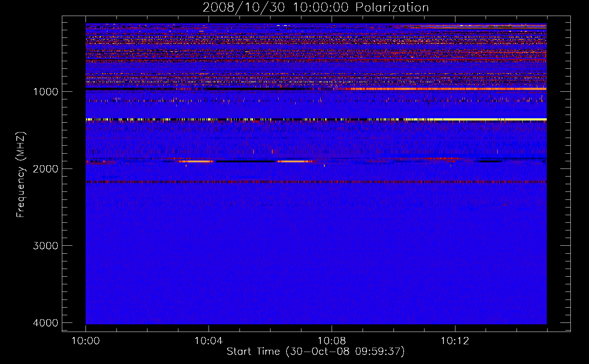Click the 3000 frequency tick label
This screenshot has height=364, width=589.
pyautogui.click(x=46, y=246)
